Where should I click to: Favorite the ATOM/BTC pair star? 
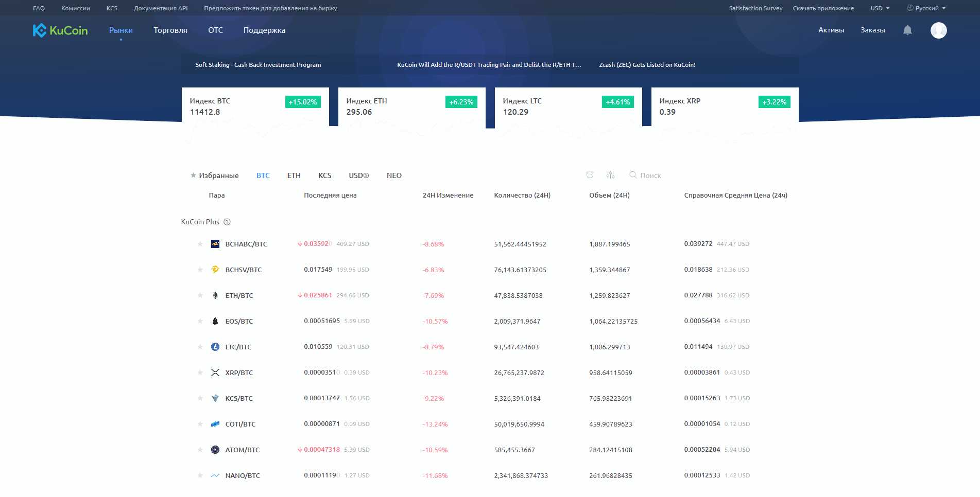click(x=200, y=450)
